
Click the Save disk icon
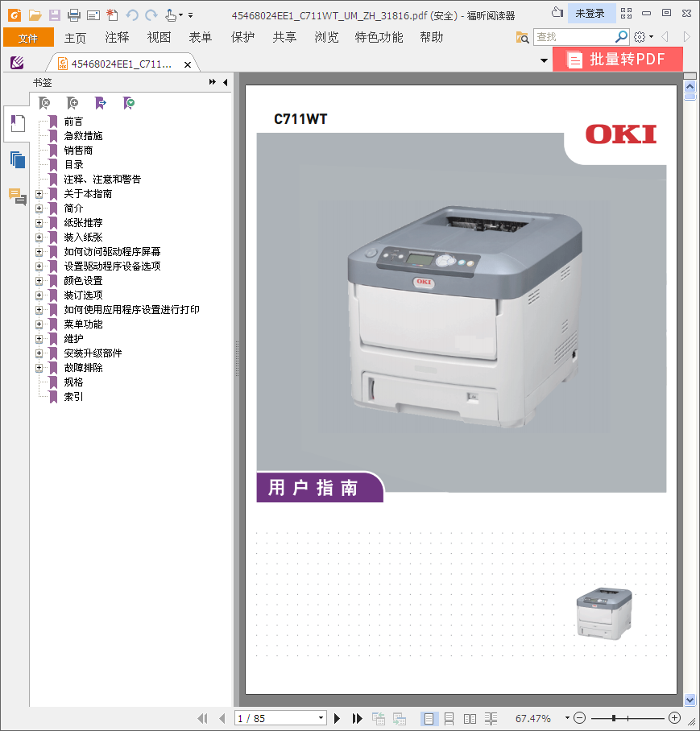click(55, 15)
